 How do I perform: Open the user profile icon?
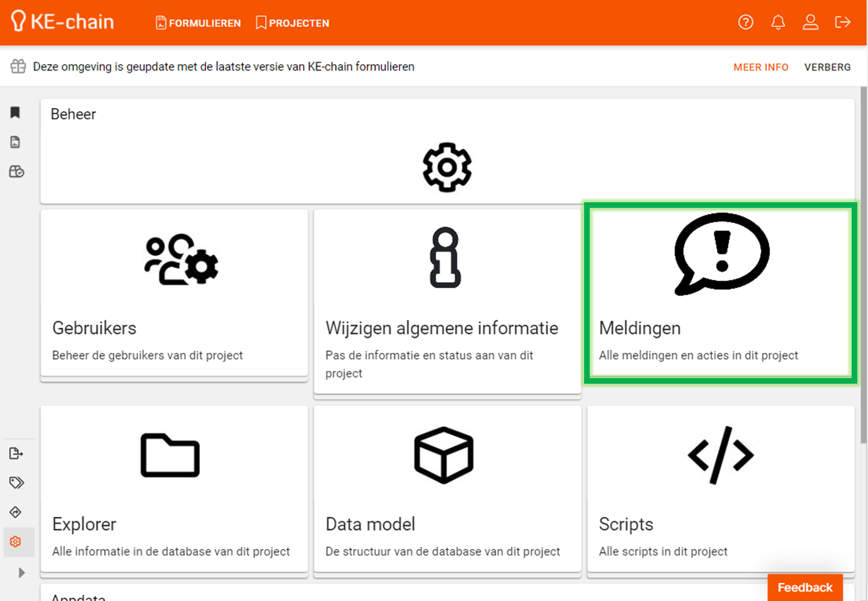click(x=810, y=23)
